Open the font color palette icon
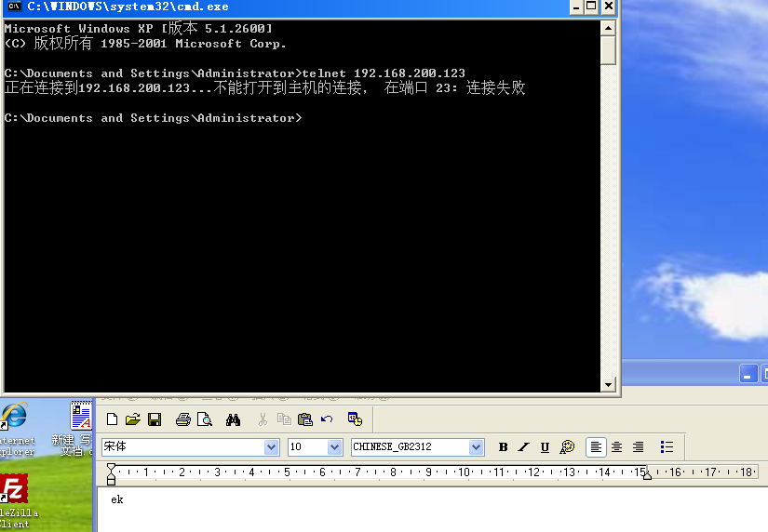The width and height of the screenshot is (768, 532). [567, 446]
